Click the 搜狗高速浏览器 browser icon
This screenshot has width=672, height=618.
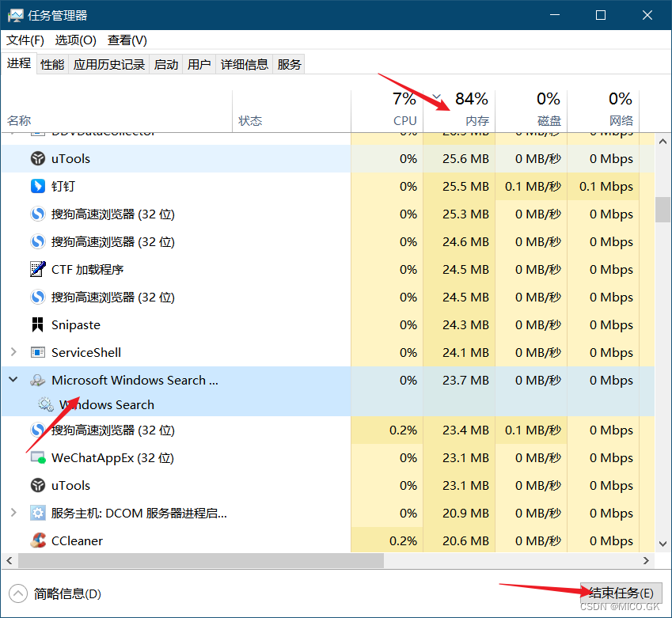(x=37, y=214)
